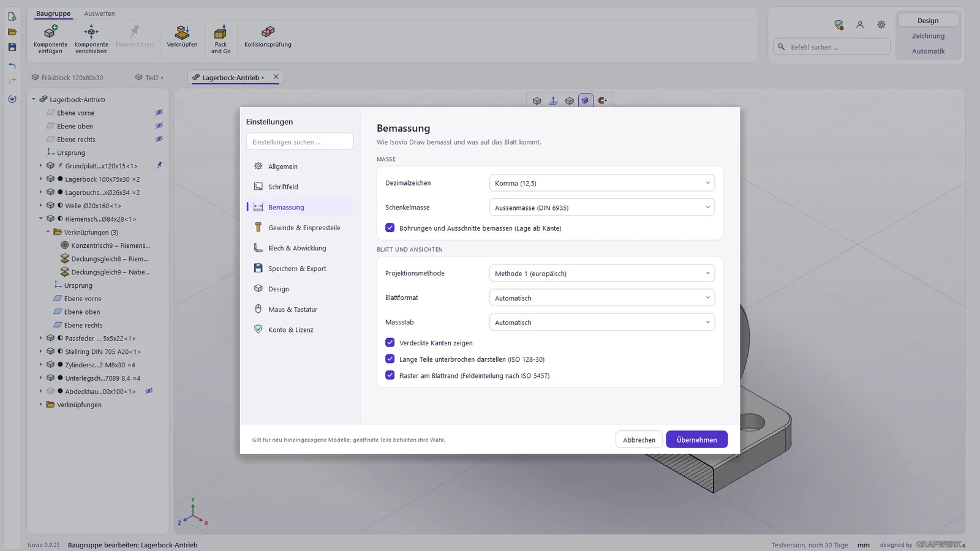Image resolution: width=980 pixels, height=551 pixels.
Task: Switch to Automatik workspace
Action: pyautogui.click(x=928, y=51)
